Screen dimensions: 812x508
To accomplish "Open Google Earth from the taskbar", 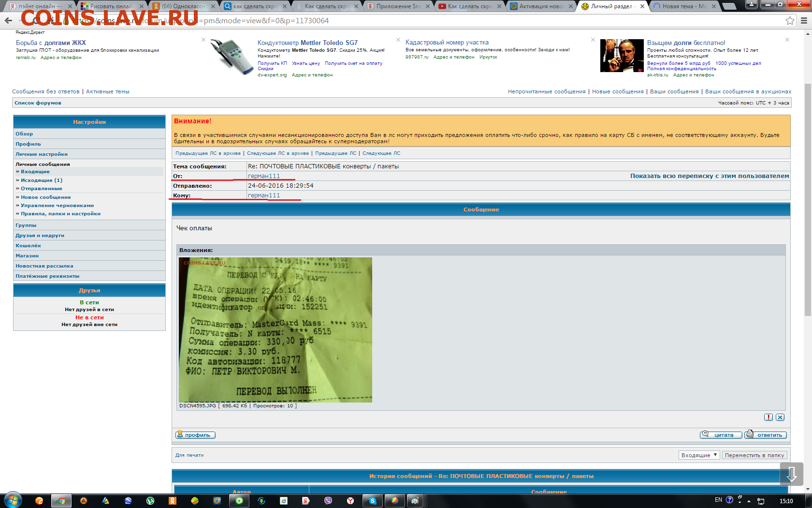I will tap(128, 501).
